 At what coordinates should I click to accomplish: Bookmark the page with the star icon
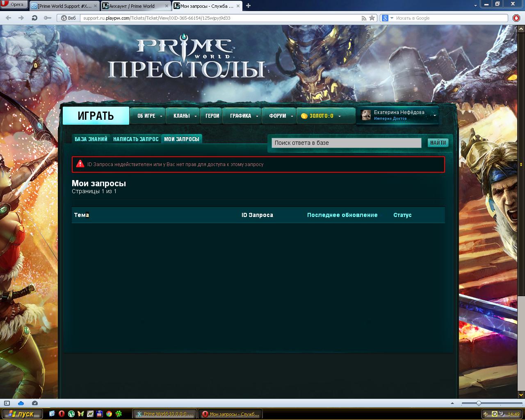[x=372, y=18]
